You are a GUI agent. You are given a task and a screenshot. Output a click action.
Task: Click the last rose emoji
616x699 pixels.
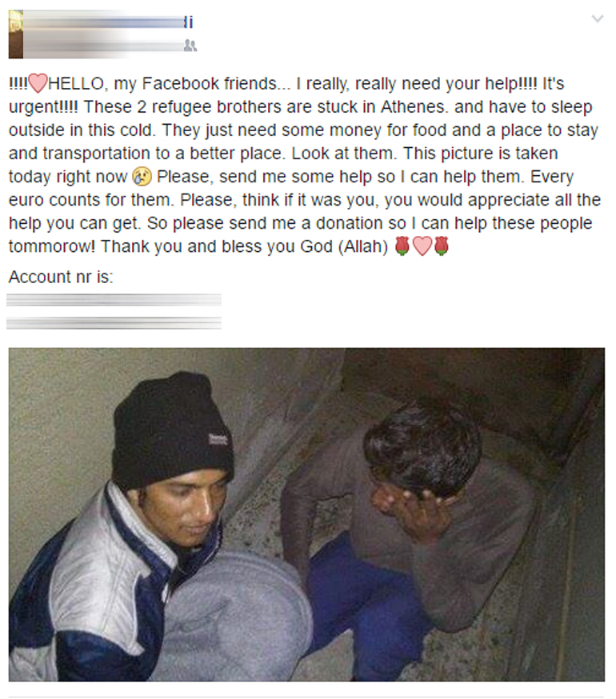441,246
